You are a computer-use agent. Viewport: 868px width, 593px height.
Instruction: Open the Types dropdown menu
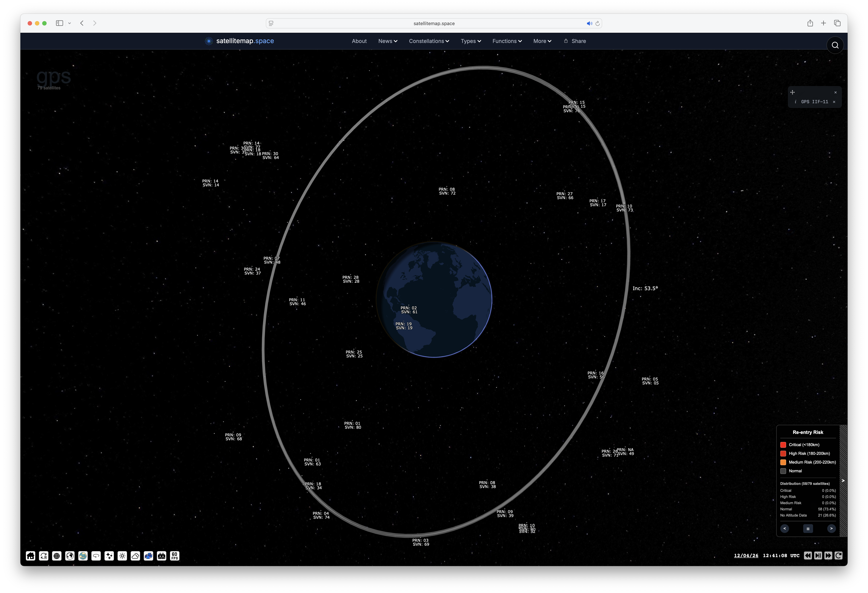(x=471, y=41)
